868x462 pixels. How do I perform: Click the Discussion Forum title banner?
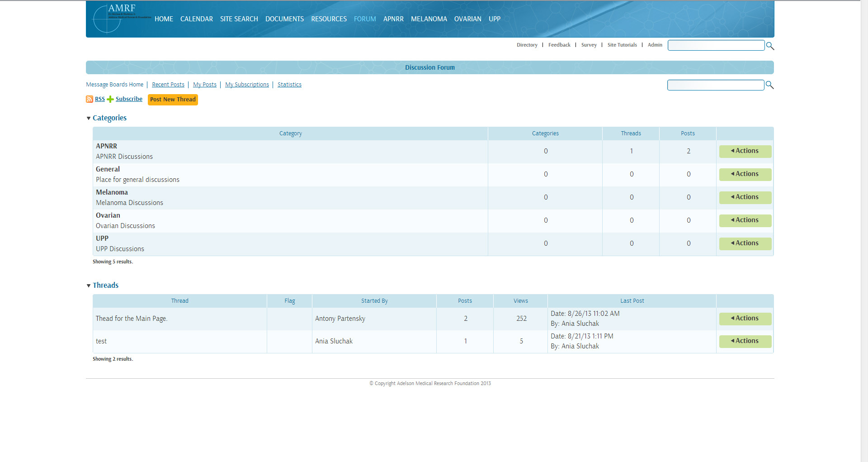point(430,67)
